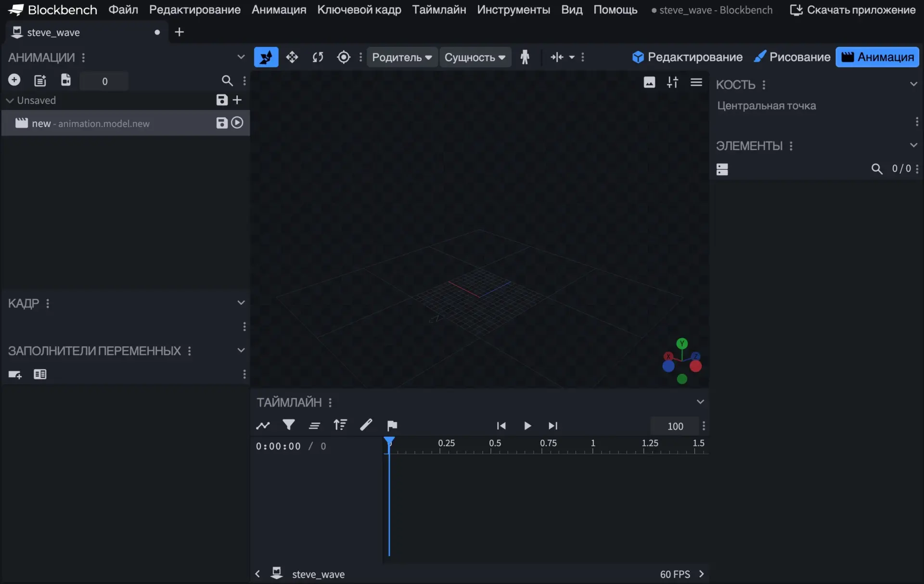924x584 pixels.
Task: Click the timeline speed field showing 100
Action: [675, 426]
